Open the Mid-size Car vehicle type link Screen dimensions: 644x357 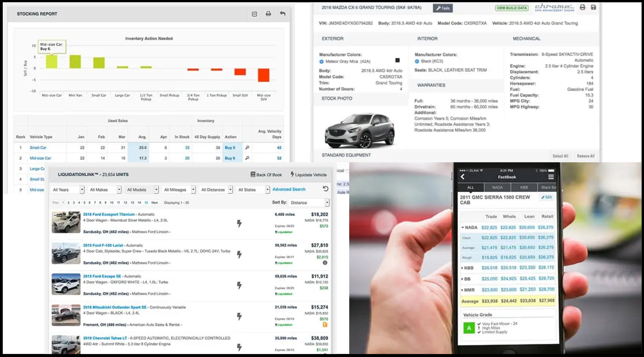click(x=40, y=158)
